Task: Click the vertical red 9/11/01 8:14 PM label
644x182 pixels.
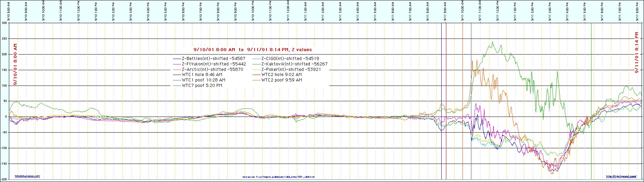Action: point(636,53)
